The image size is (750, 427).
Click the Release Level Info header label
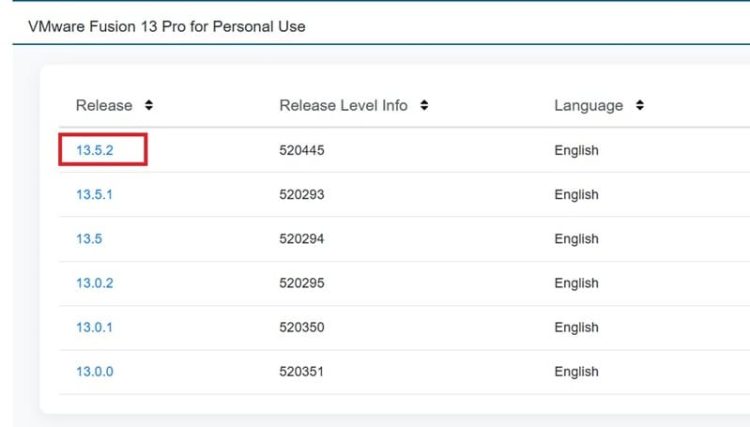(343, 105)
